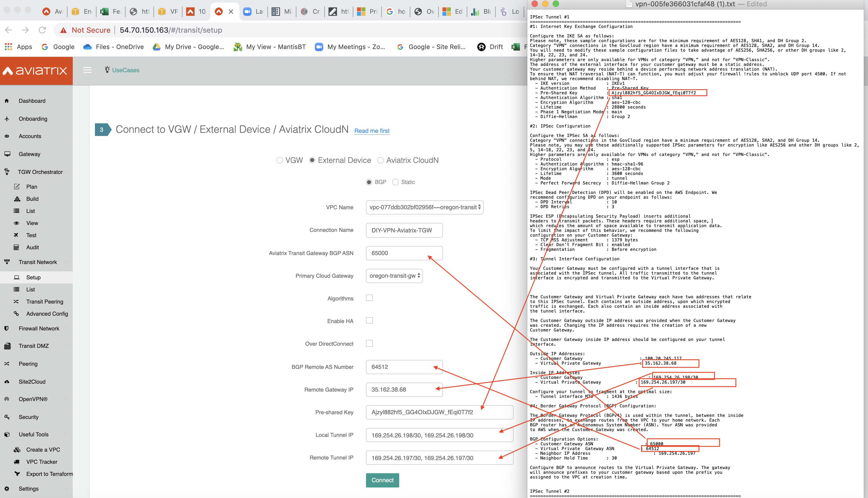The height and width of the screenshot is (498, 868).
Task: Click the Connect button
Action: [382, 480]
